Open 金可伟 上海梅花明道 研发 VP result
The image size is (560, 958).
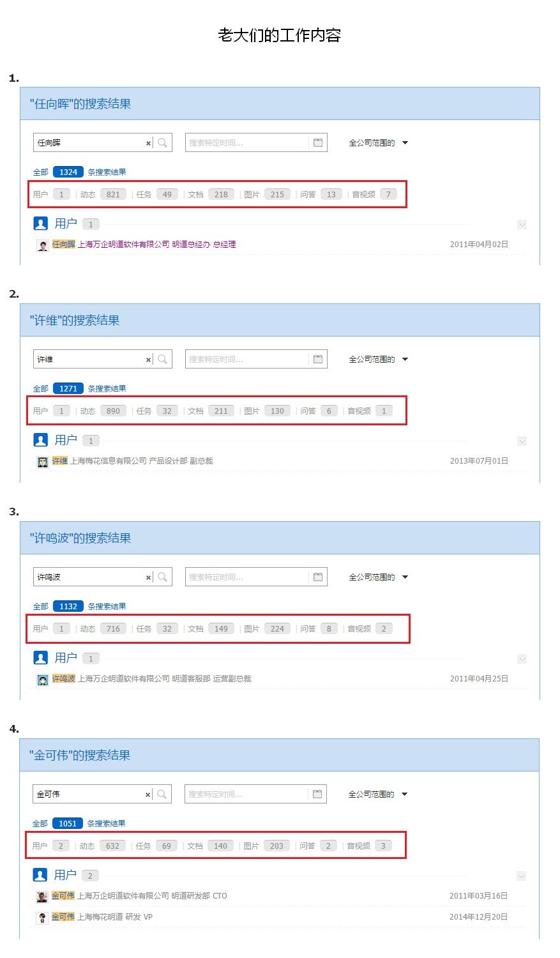102,916
